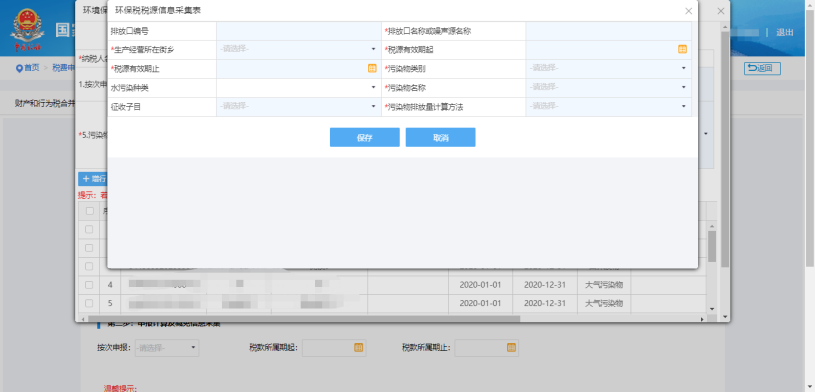This screenshot has height=392, width=815.
Task: Click the 排放口编号 input field
Action: click(299, 31)
